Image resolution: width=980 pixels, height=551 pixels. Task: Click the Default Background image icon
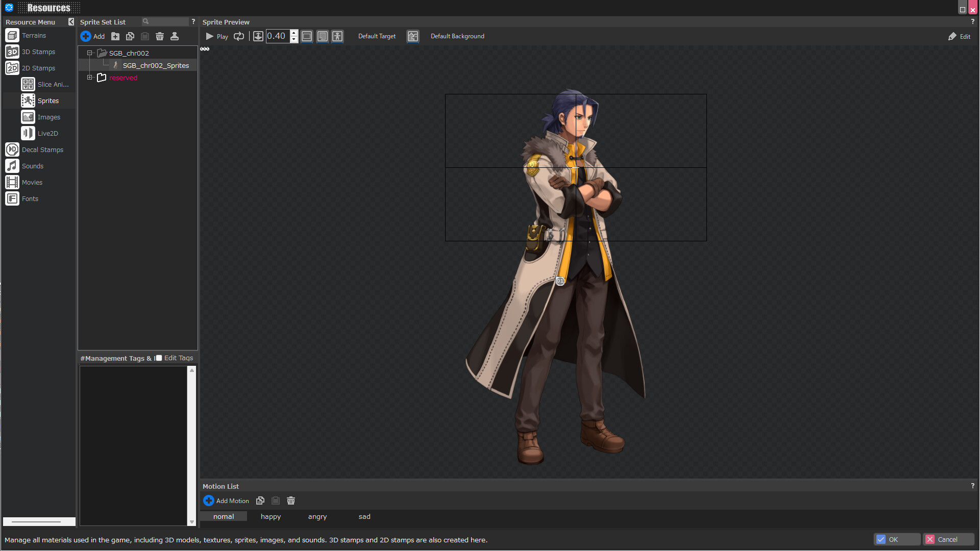point(413,36)
